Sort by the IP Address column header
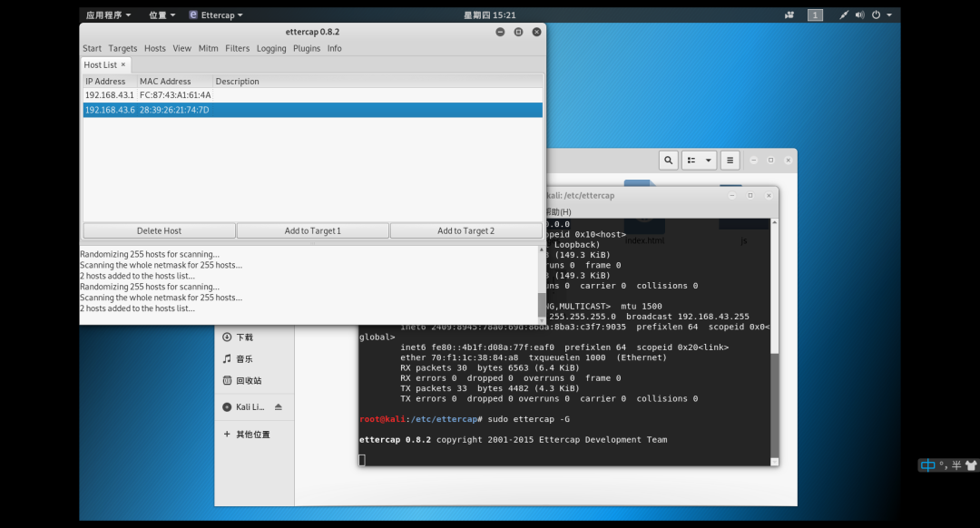The height and width of the screenshot is (528, 980). click(x=110, y=82)
